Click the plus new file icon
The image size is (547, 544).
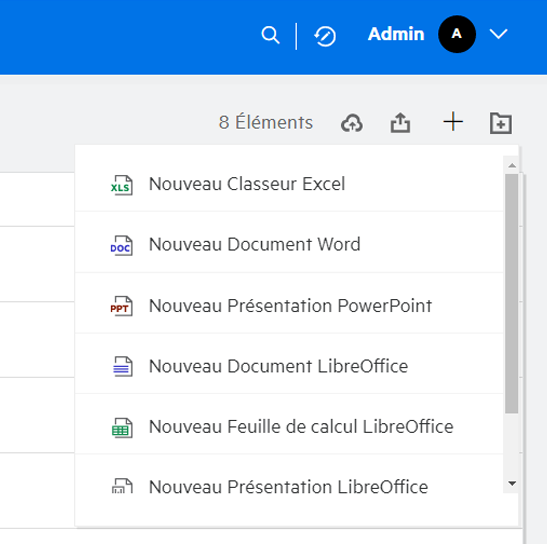pos(453,122)
